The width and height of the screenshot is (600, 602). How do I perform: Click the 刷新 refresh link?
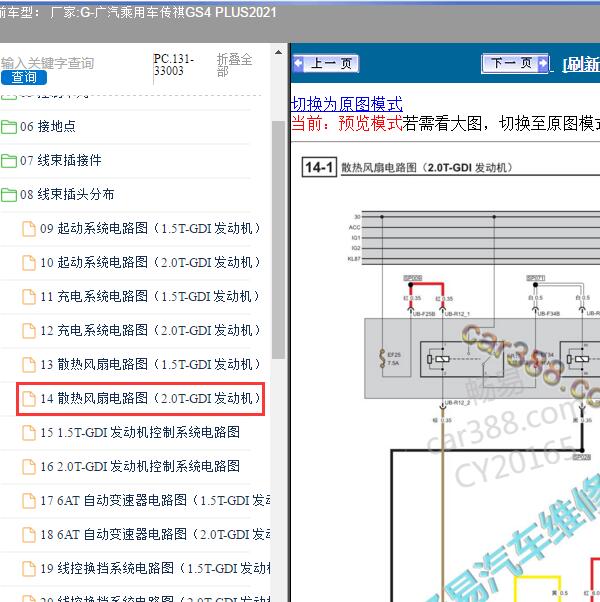point(580,64)
